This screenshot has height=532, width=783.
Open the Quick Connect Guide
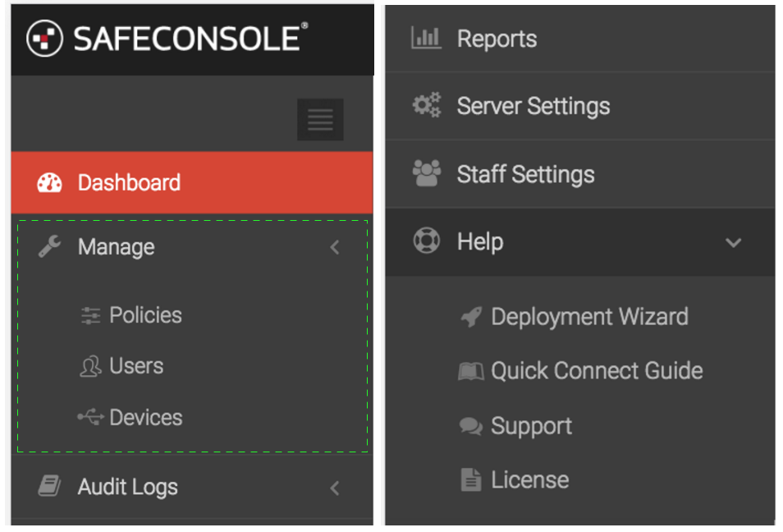click(x=597, y=371)
